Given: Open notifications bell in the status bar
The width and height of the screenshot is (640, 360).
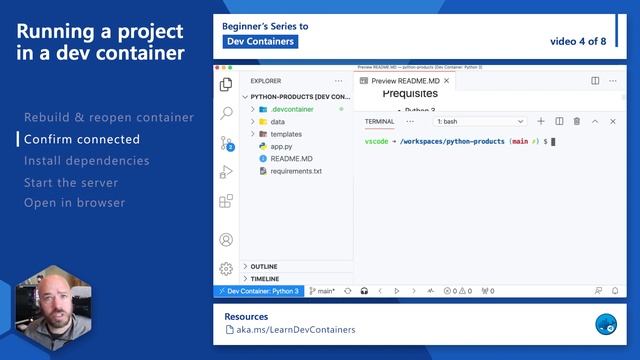Looking at the screenshot, I should (615, 291).
